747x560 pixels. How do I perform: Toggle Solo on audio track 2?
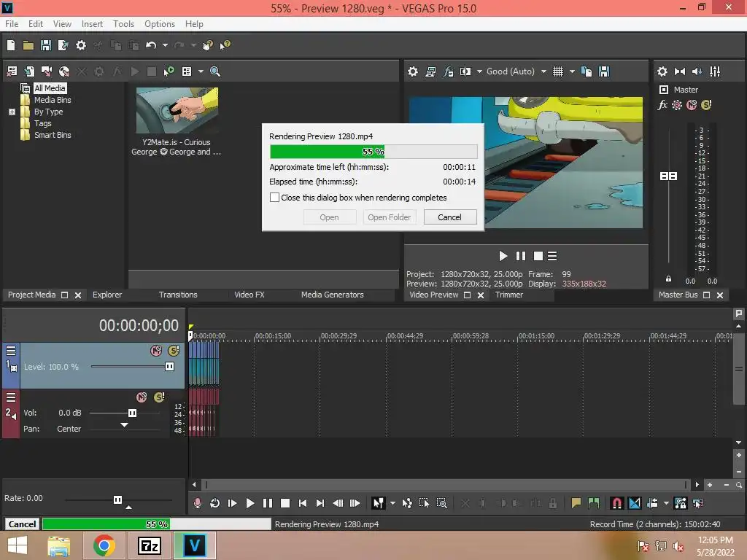159,397
